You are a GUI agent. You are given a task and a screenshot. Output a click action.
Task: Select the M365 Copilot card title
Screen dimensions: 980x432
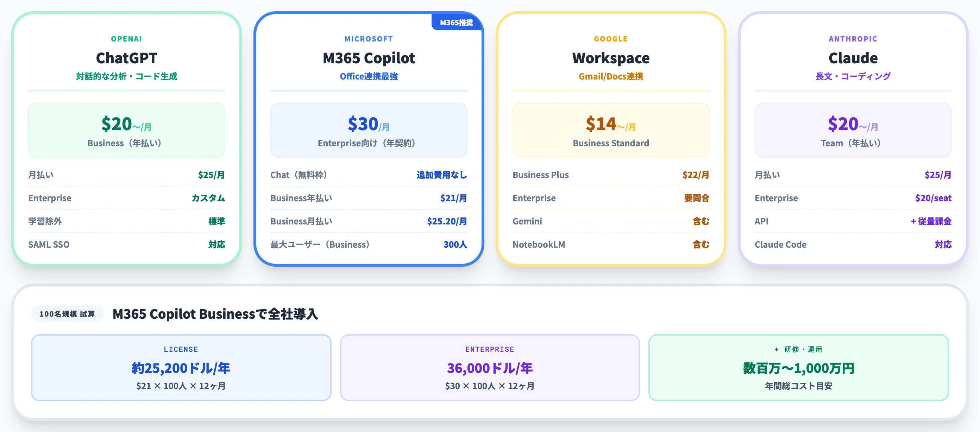369,58
